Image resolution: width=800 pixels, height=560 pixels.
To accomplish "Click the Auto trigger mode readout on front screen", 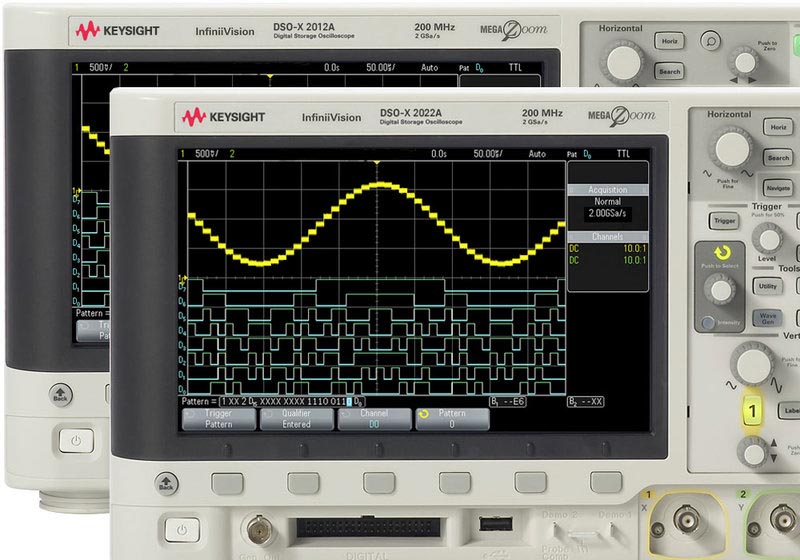I will [537, 154].
